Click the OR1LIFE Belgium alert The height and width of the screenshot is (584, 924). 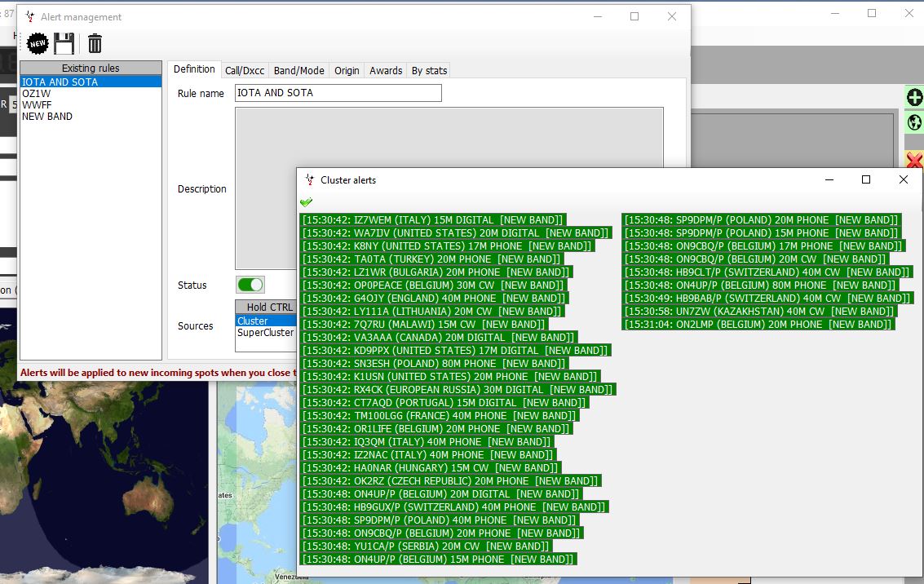(436, 428)
